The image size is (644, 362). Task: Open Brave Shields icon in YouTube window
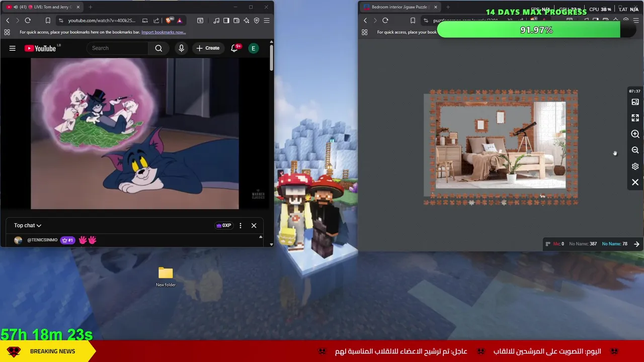click(x=169, y=21)
